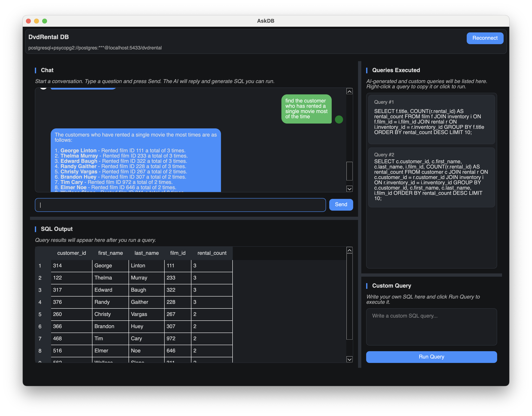Image resolution: width=532 pixels, height=416 pixels.
Task: Click the yellow minimize window button
Action: [36, 21]
